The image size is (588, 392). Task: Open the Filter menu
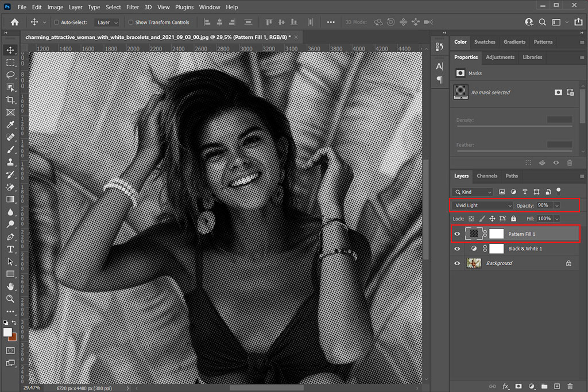coord(133,7)
